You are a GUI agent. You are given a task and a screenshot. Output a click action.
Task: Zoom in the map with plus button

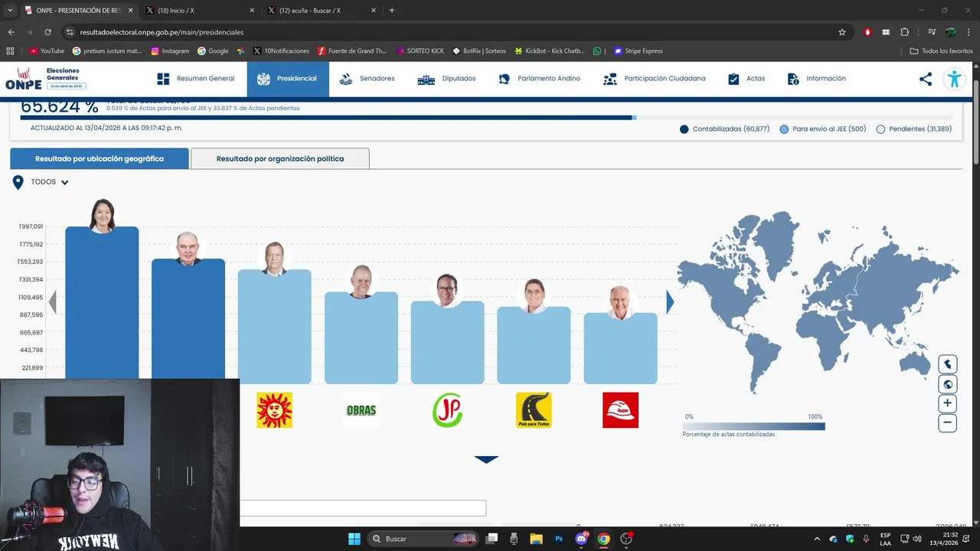[x=948, y=403]
